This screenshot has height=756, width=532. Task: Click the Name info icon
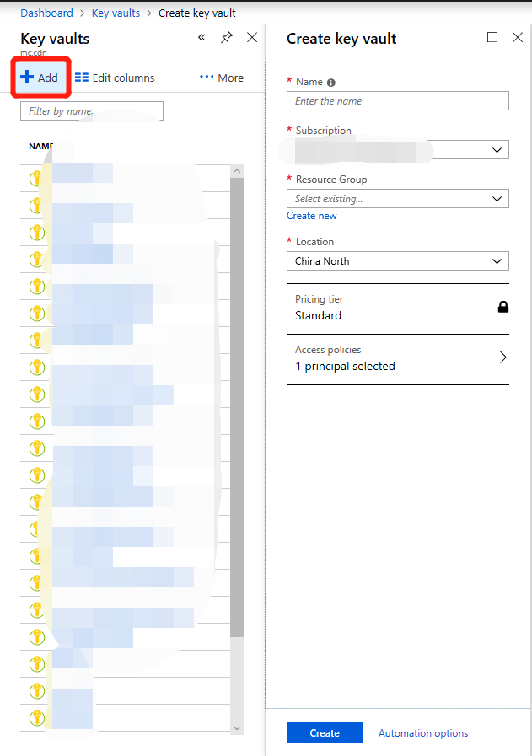330,83
